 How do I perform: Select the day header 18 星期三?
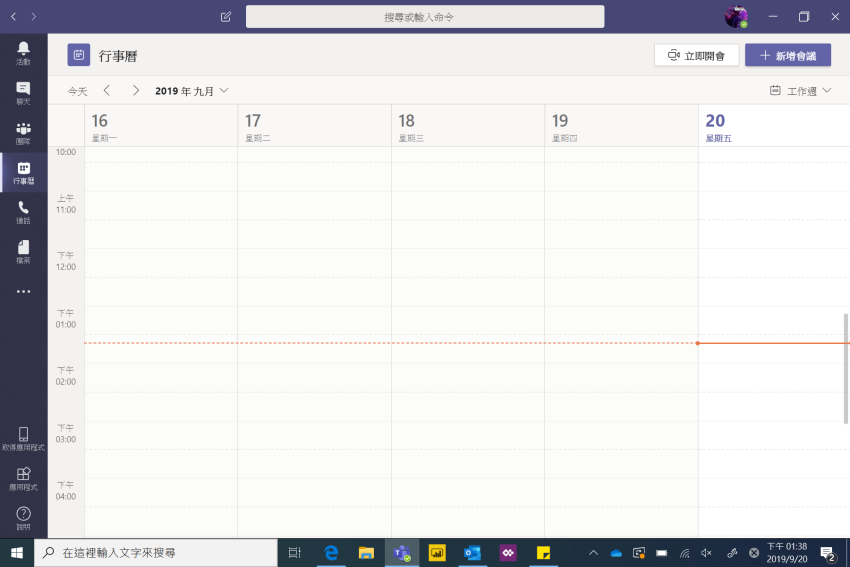[468, 127]
